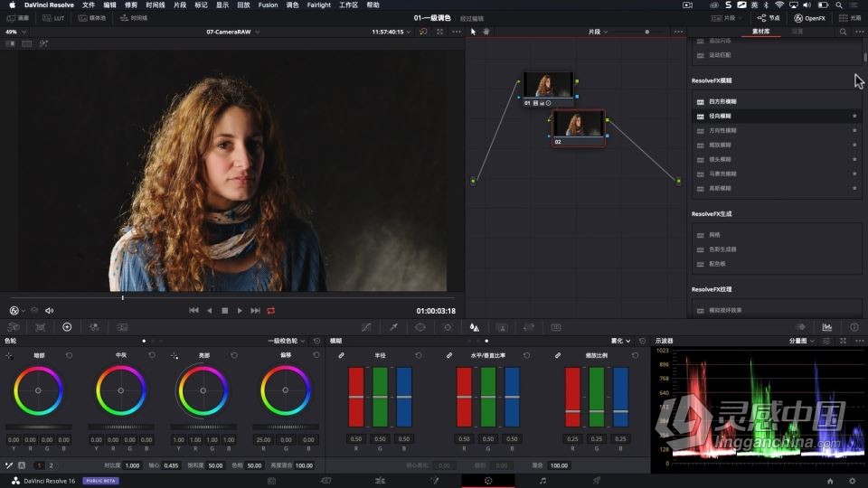This screenshot has height=488, width=868.
Task: Toggle the split screen viewer mode
Action: coord(26,43)
